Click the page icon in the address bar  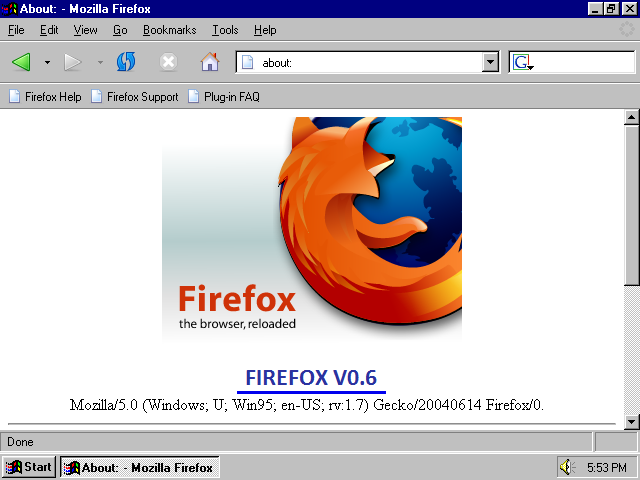coord(247,62)
